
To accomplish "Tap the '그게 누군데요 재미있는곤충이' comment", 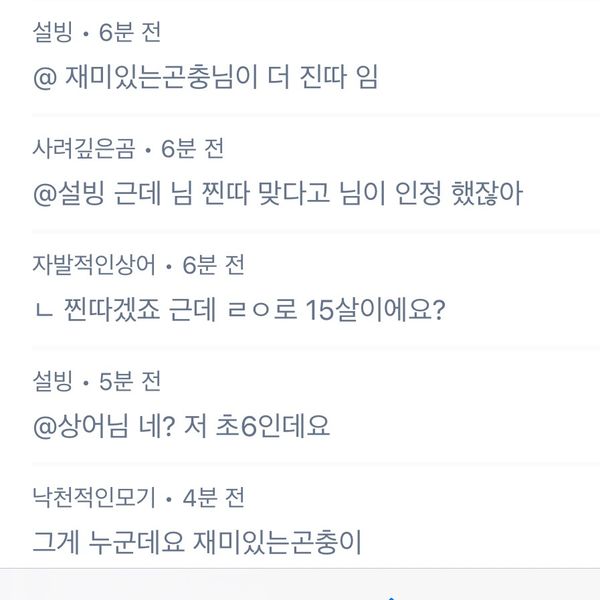I will point(197,542).
